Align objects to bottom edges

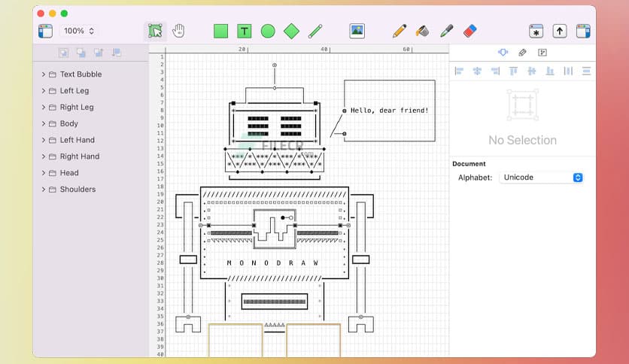tap(550, 71)
